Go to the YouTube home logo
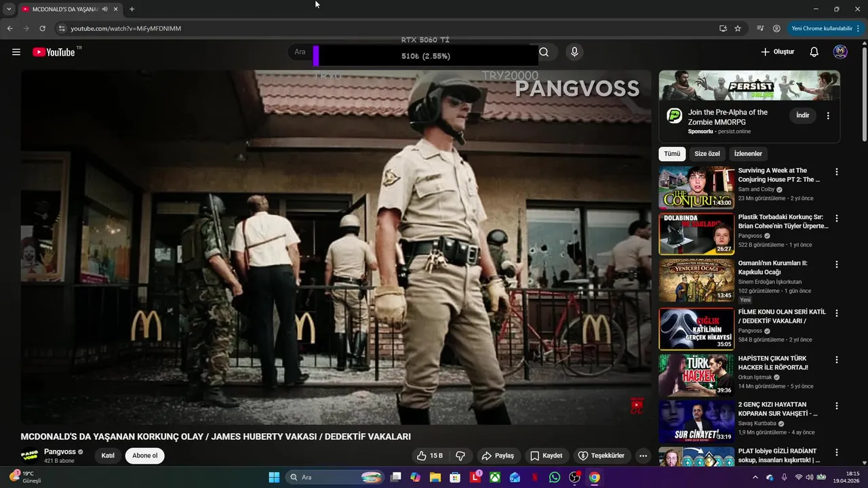The width and height of the screenshot is (868, 488). click(54, 52)
